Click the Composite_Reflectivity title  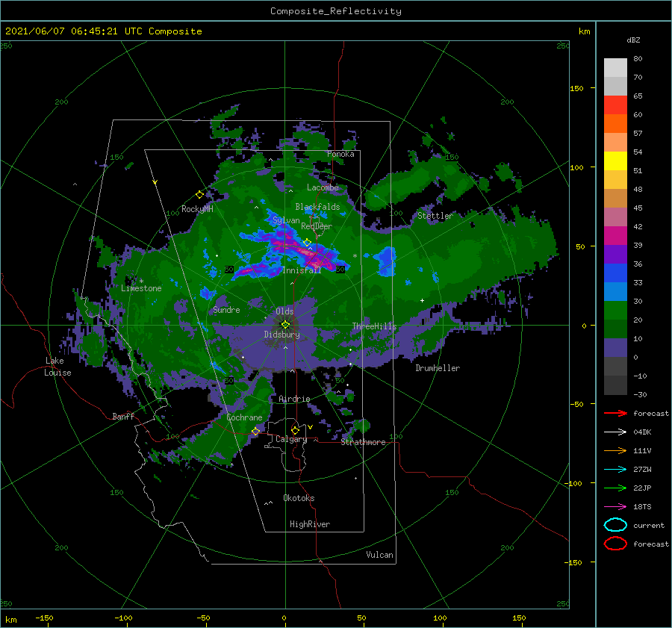tap(336, 11)
